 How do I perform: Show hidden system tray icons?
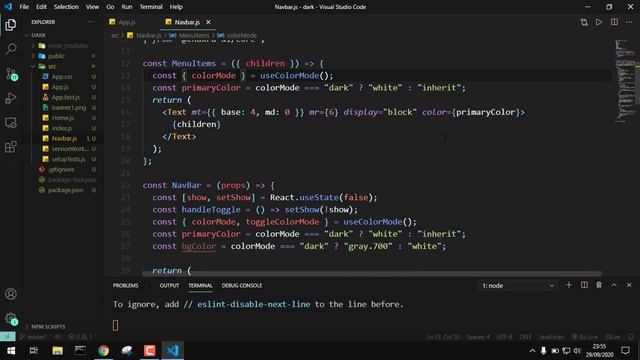coord(532,351)
